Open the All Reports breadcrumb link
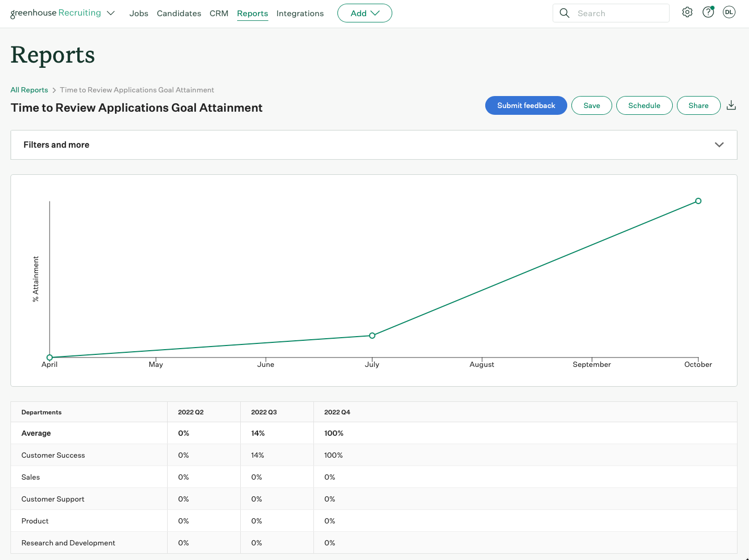749x560 pixels. (29, 90)
